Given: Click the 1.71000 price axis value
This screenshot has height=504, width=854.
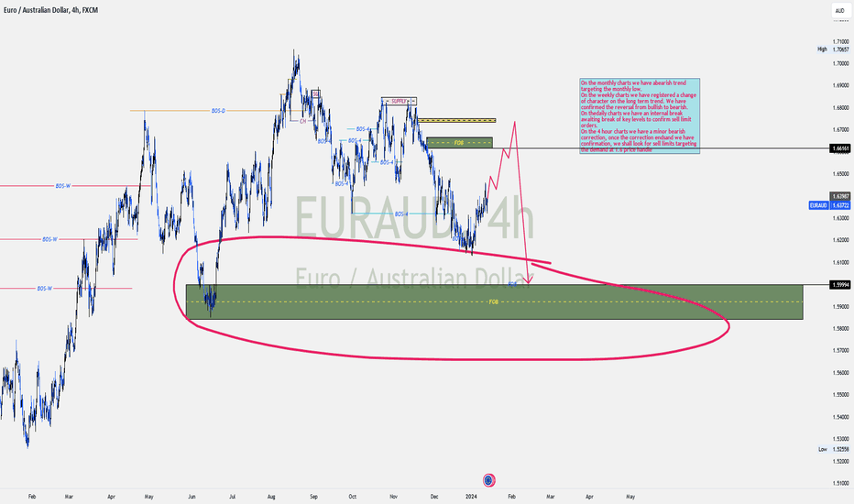Looking at the screenshot, I should pos(840,41).
